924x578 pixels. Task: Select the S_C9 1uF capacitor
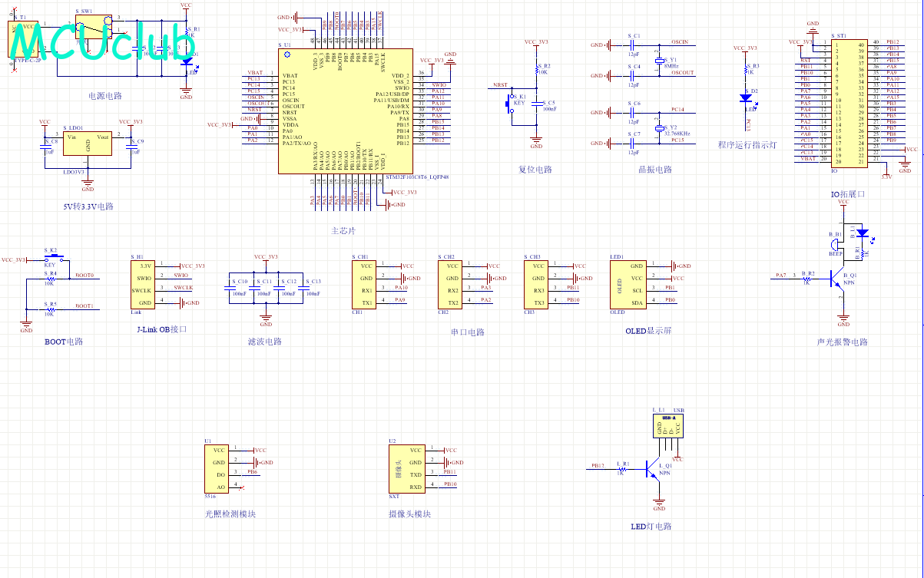tap(131, 147)
